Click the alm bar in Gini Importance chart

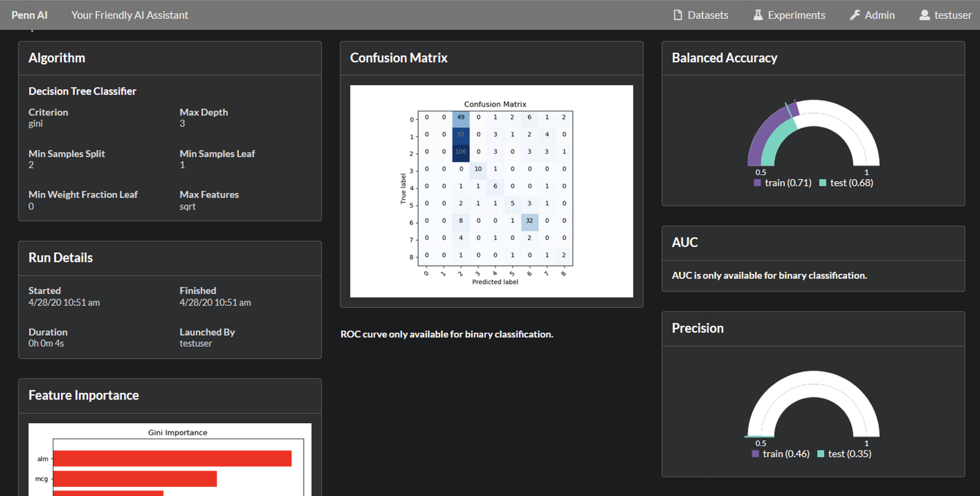(172, 458)
